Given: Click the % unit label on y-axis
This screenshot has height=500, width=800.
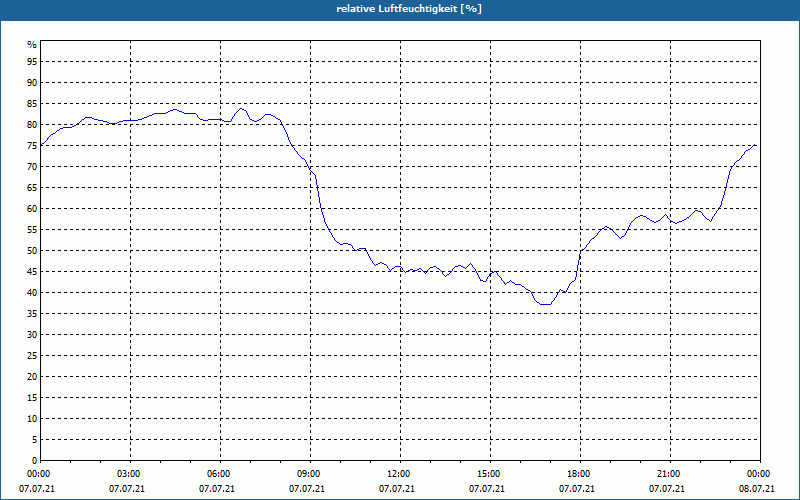Looking at the screenshot, I should tap(32, 45).
